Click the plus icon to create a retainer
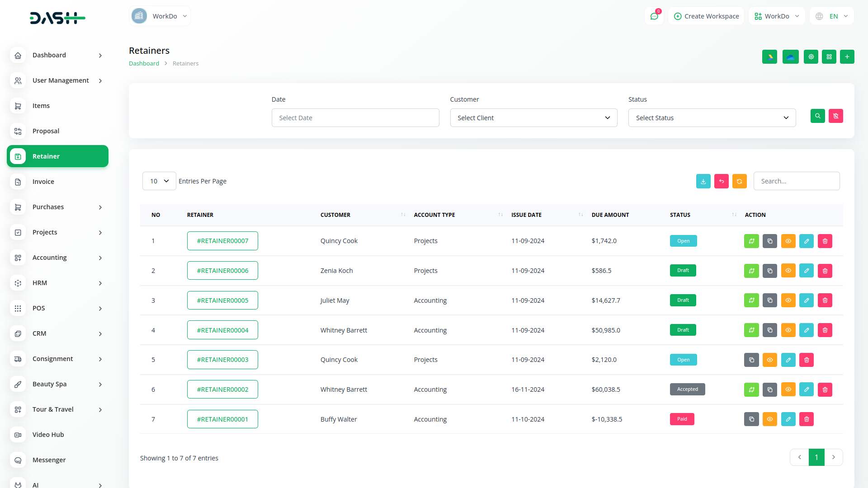This screenshot has width=868, height=488. 847,57
